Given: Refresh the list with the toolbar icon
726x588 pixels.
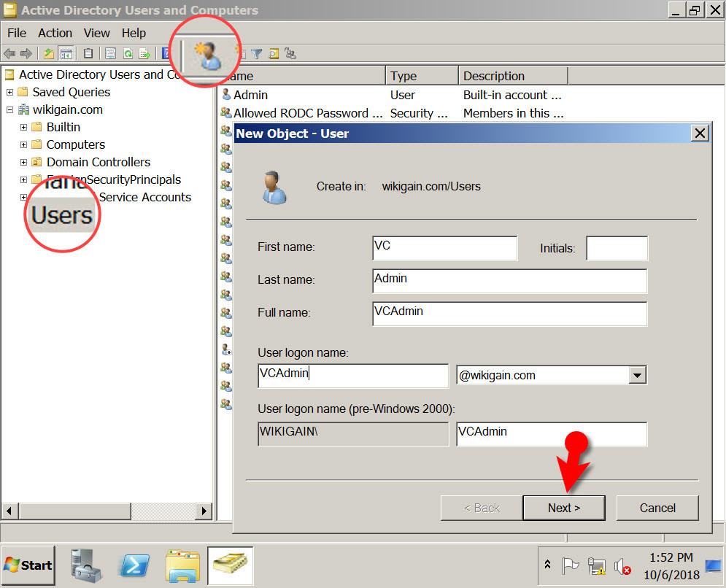Looking at the screenshot, I should click(x=128, y=54).
